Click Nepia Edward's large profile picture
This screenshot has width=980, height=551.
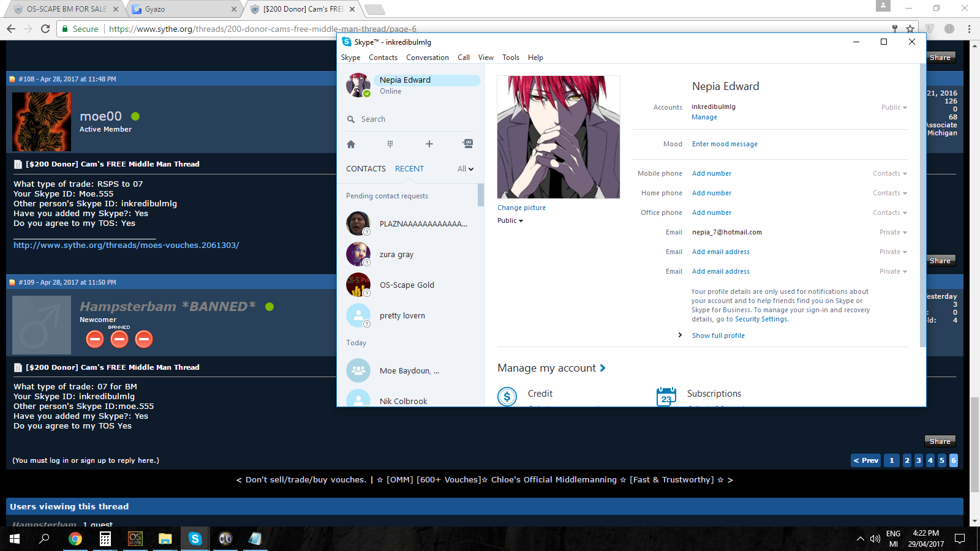pos(559,137)
